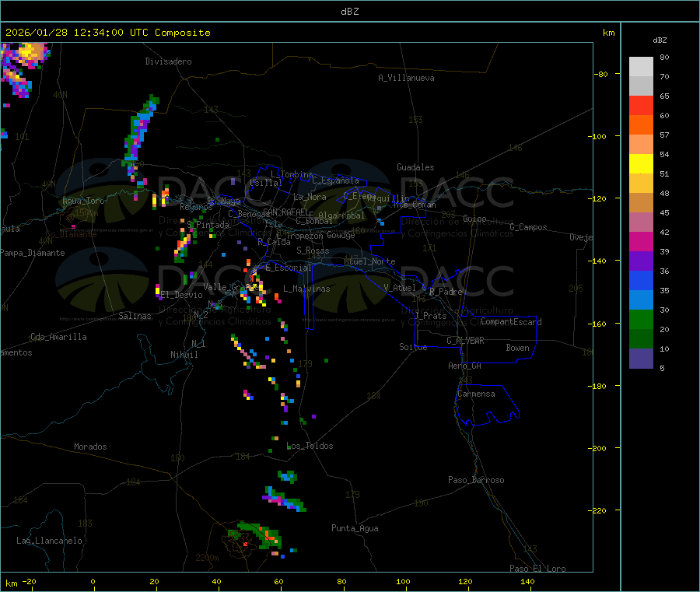Image resolution: width=700 pixels, height=592 pixels.
Task: Click the timestamp 2026/01/28 12:34:00 UTC Composite
Action: pos(107,33)
